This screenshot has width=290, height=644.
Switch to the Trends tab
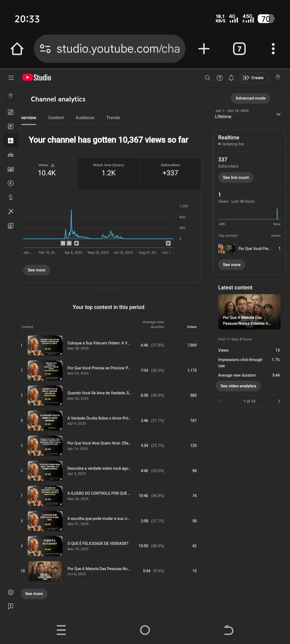113,118
